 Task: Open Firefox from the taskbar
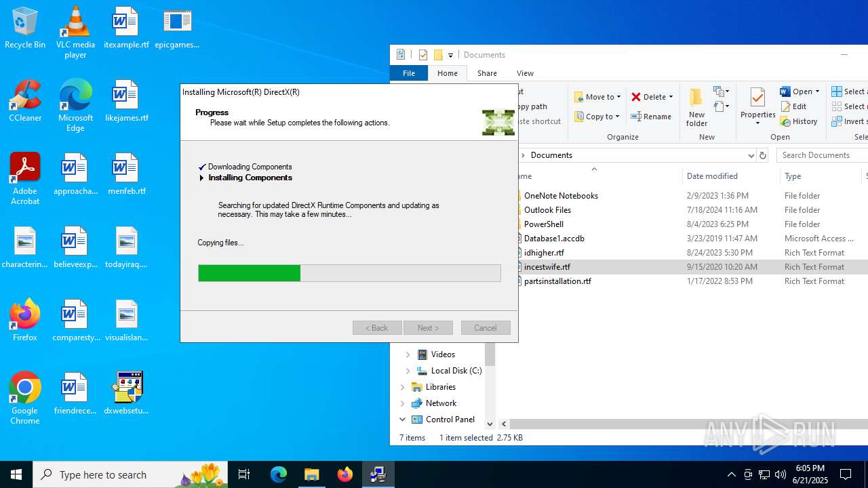(345, 474)
